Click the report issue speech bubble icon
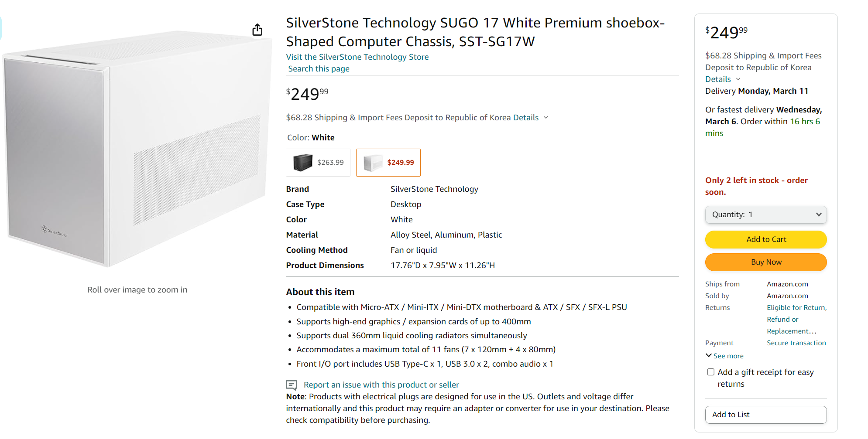 tap(291, 385)
